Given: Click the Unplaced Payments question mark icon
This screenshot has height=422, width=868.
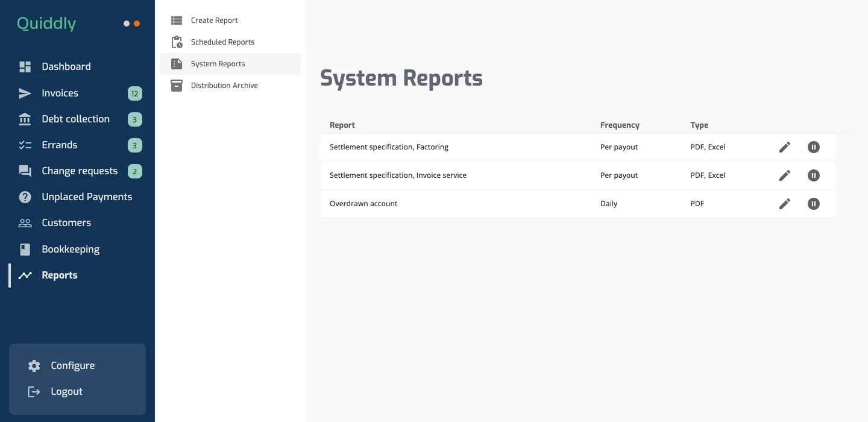Looking at the screenshot, I should coord(25,197).
